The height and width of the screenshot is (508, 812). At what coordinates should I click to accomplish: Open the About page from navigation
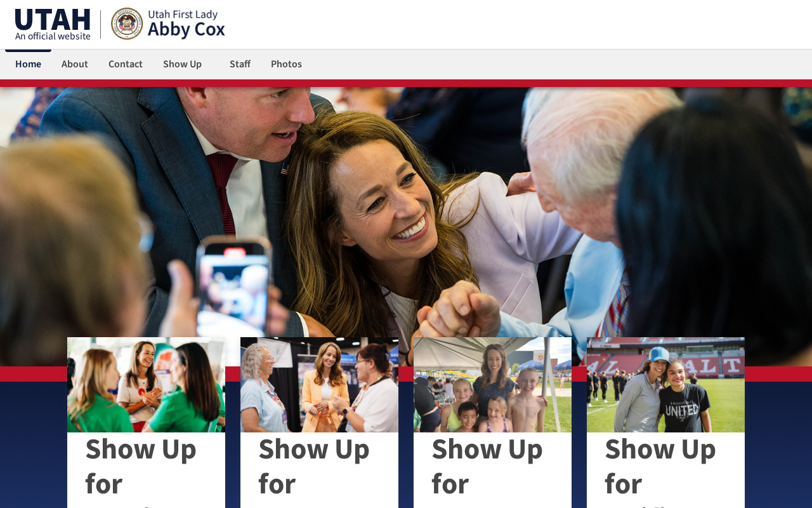tap(75, 64)
